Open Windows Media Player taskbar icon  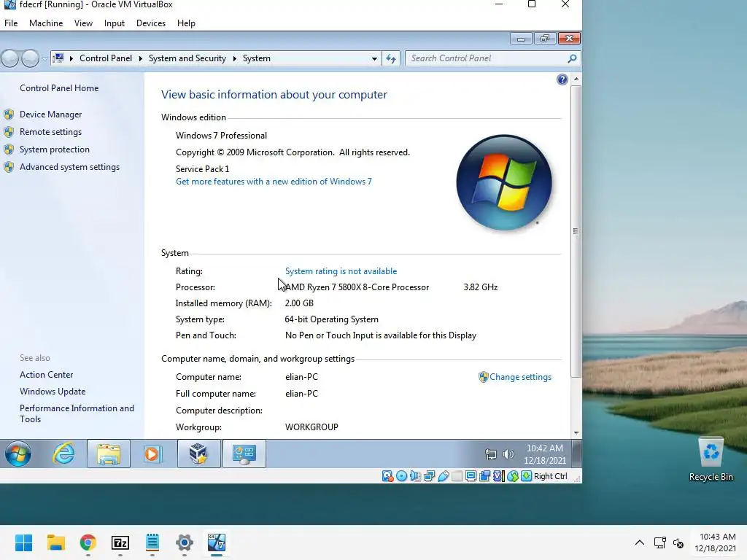click(x=153, y=454)
